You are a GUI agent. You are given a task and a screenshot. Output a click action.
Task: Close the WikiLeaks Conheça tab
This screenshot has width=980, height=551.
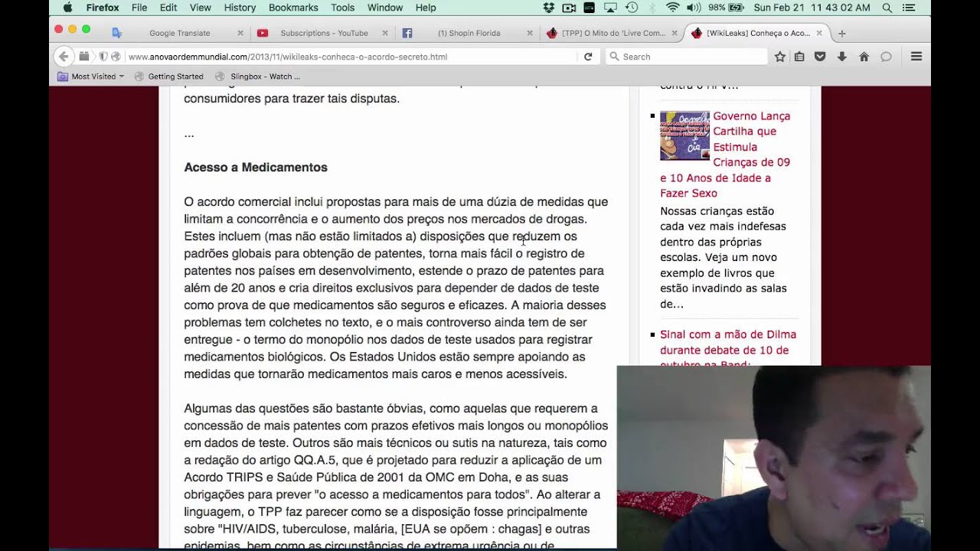click(x=819, y=33)
